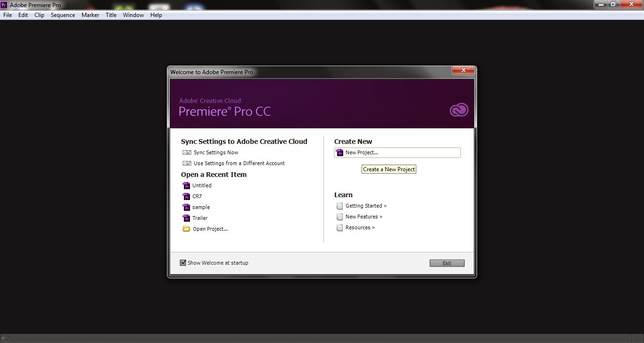Open the Clip menu
Viewport: 644px width, 343px height.
click(x=39, y=15)
